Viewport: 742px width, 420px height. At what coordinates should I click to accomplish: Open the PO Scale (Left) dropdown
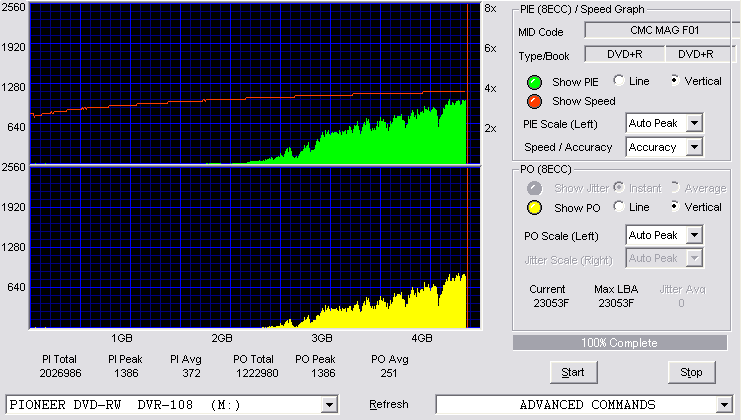click(x=694, y=235)
